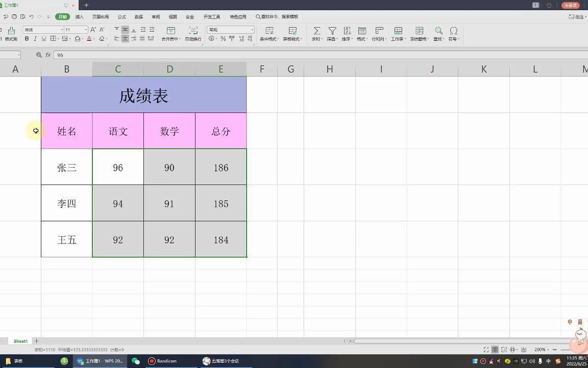Toggle italic formatting
This screenshot has height=368, width=588.
coord(35,39)
